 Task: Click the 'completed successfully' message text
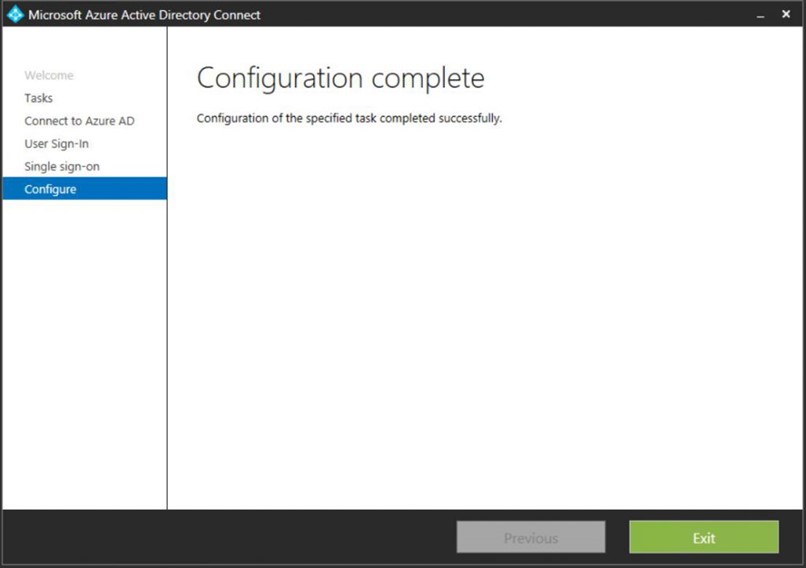point(349,118)
